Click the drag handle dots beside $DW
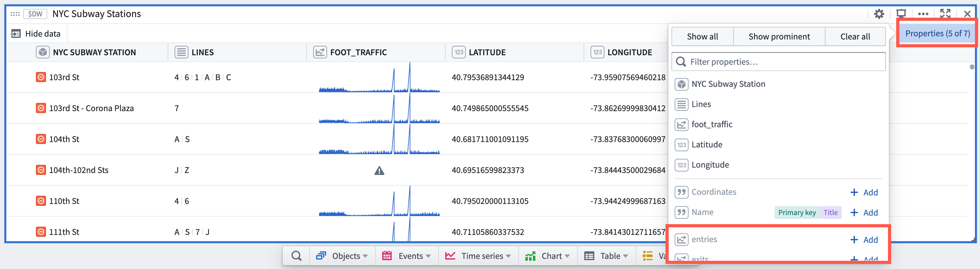 point(15,14)
